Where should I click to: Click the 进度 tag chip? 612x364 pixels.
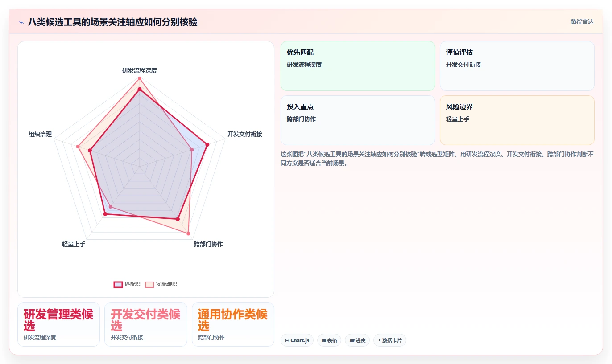point(357,340)
